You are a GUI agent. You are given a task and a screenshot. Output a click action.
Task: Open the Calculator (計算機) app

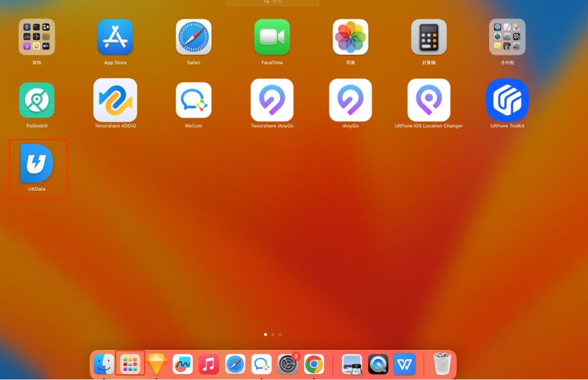click(429, 37)
